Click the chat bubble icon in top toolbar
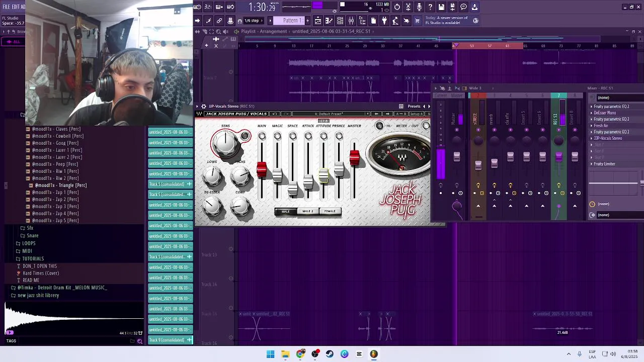 point(463,7)
